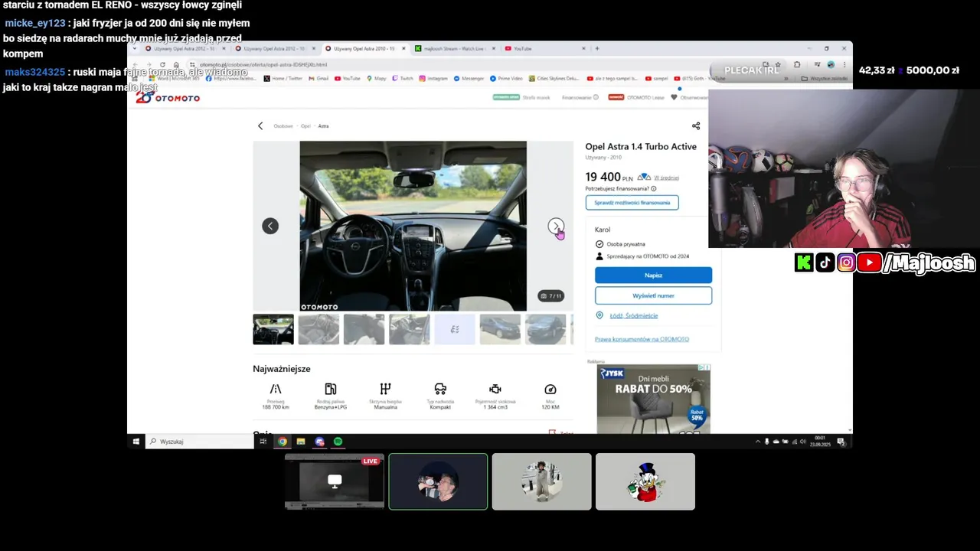Go to the previous car photo

click(270, 226)
